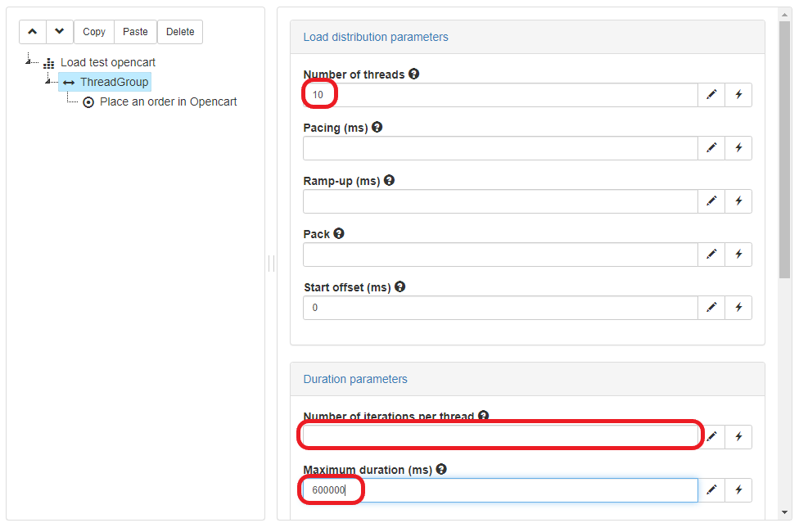
Task: Click the pencil icon for Start offset
Action: (x=711, y=307)
